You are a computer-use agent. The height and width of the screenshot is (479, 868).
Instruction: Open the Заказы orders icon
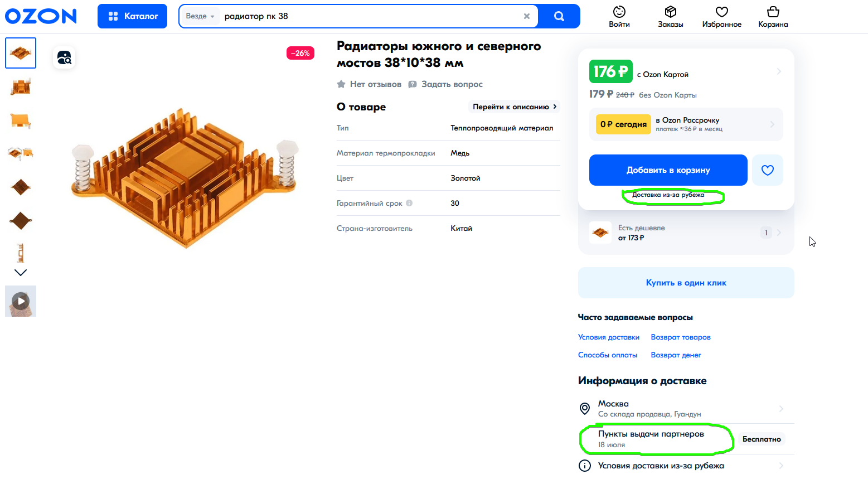(670, 16)
